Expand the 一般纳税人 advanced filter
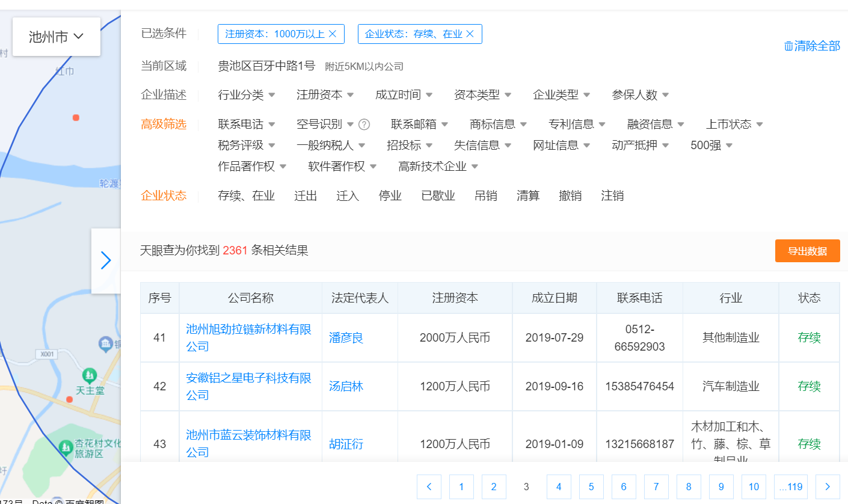The width and height of the screenshot is (848, 504). point(331,145)
